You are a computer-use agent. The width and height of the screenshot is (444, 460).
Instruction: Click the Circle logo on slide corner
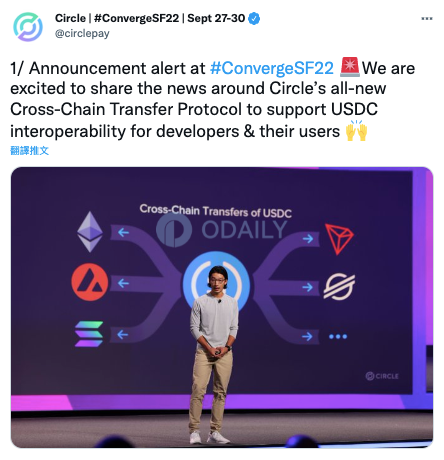click(x=382, y=376)
